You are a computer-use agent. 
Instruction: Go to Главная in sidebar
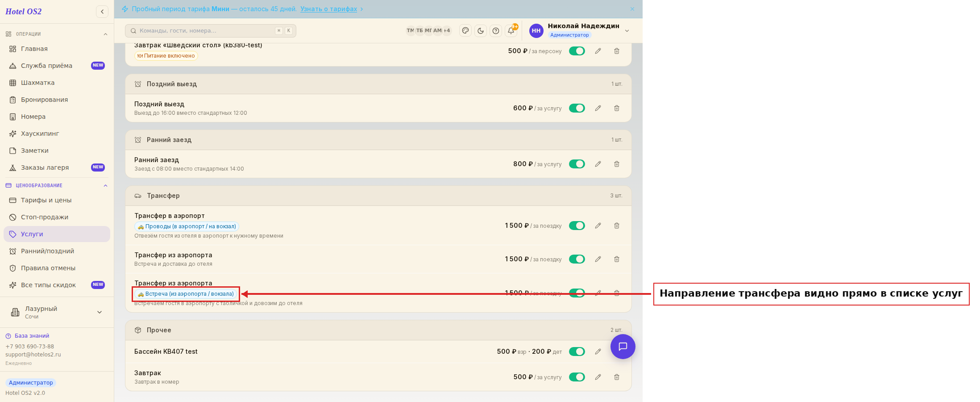click(x=57, y=49)
